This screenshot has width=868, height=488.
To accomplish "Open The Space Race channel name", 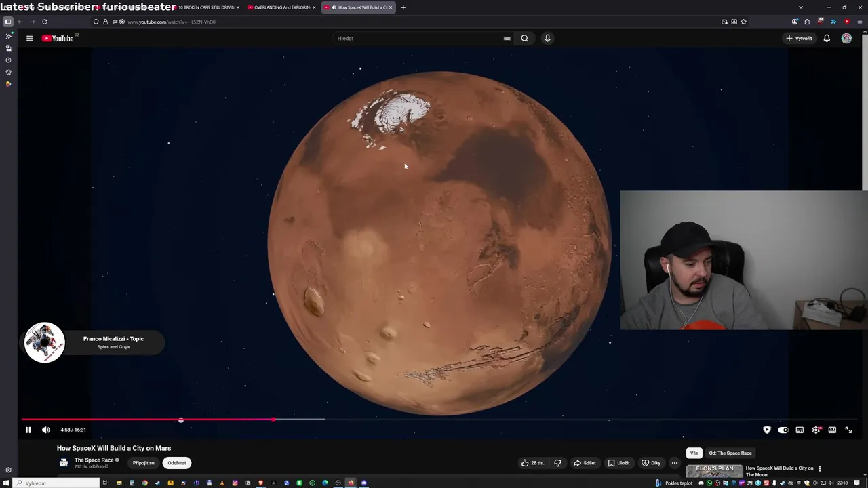I will click(94, 460).
